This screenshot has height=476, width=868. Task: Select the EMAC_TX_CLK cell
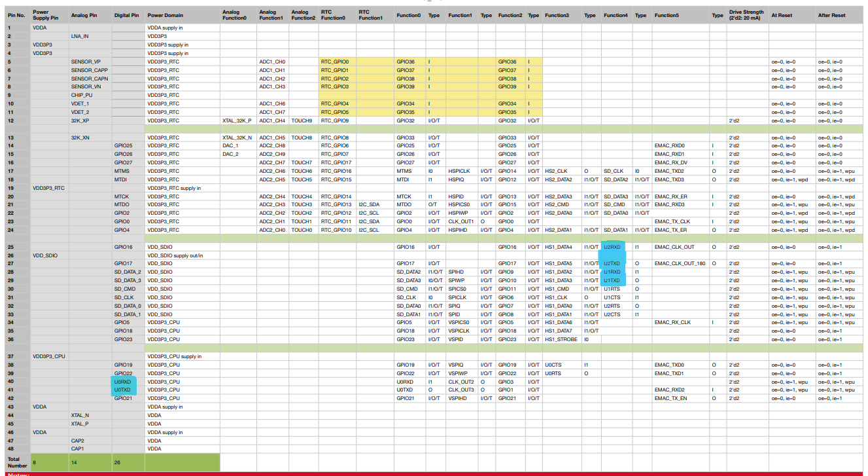point(681,221)
